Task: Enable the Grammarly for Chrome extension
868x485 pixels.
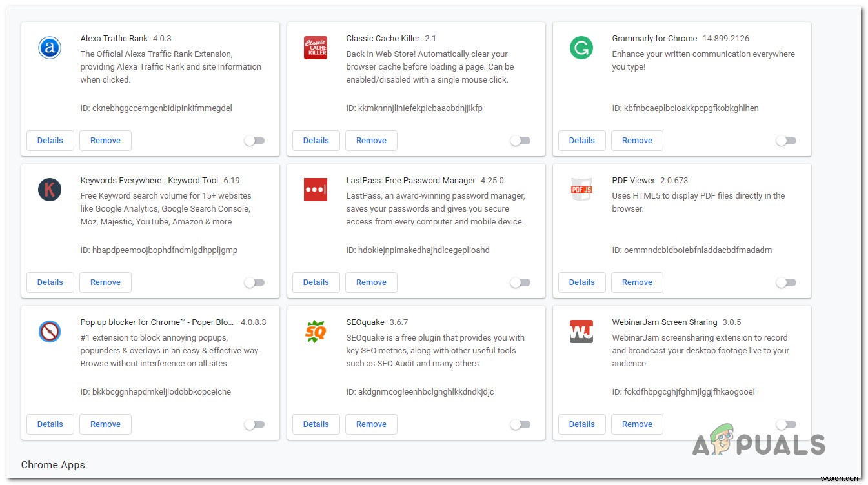Action: tap(786, 140)
